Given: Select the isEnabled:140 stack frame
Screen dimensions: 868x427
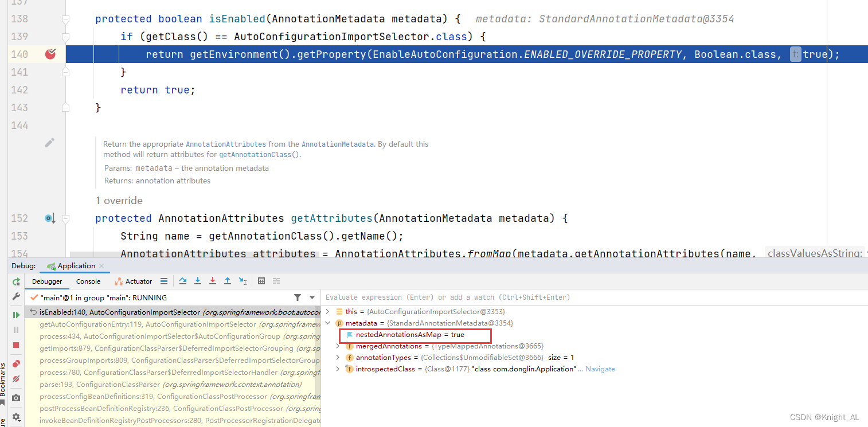Looking at the screenshot, I should (x=173, y=312).
